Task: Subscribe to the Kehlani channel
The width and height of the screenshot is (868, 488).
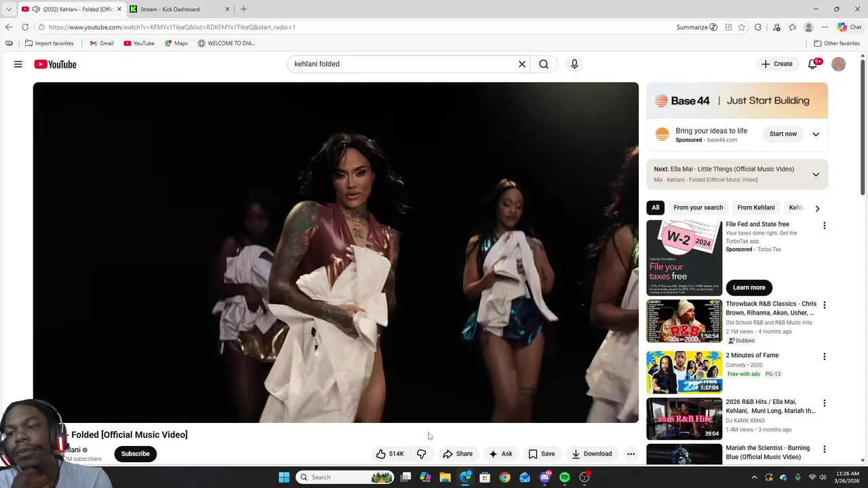Action: coord(136,454)
